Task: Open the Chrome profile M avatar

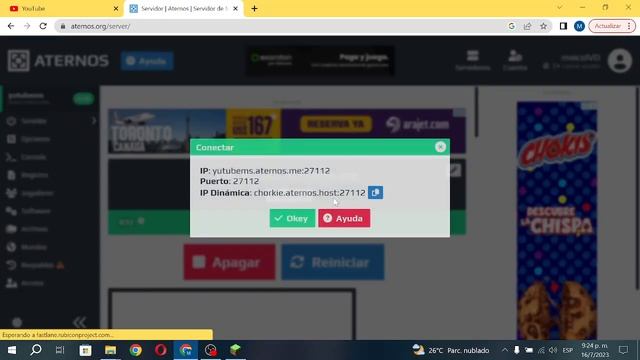Action: coord(579,26)
